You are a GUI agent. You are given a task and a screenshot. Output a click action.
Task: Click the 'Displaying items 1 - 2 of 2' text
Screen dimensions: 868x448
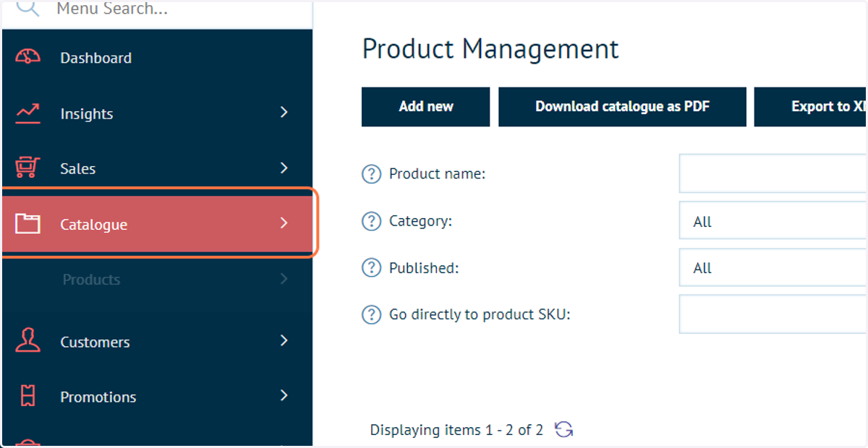point(456,430)
